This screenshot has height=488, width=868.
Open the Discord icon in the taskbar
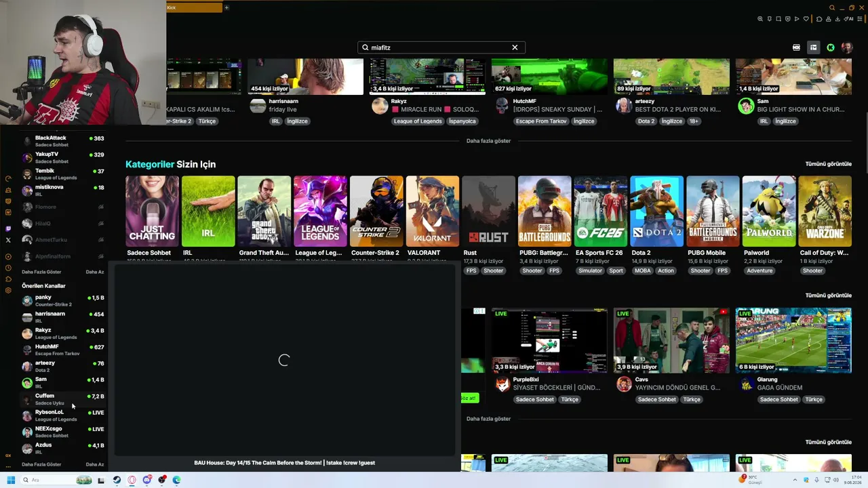point(146,480)
